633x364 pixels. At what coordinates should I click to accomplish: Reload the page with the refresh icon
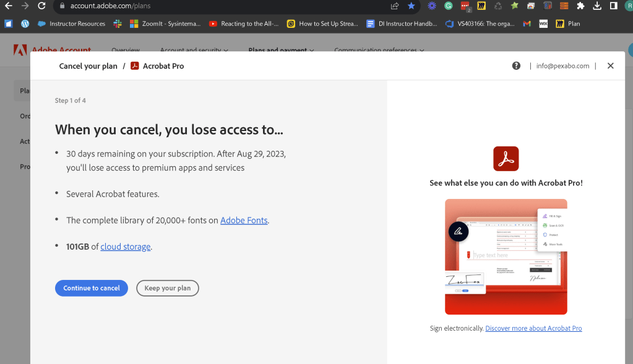click(41, 6)
